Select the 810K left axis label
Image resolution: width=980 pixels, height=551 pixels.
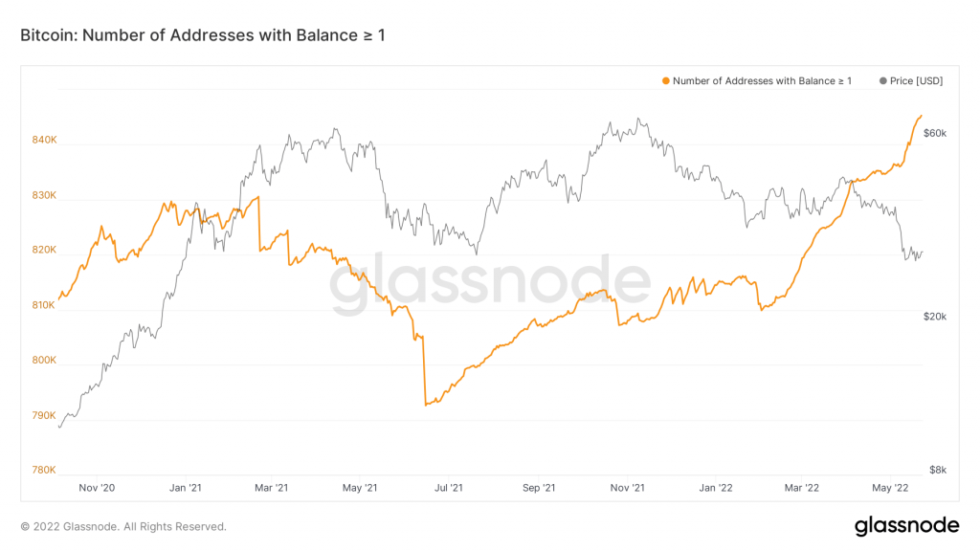click(x=45, y=305)
